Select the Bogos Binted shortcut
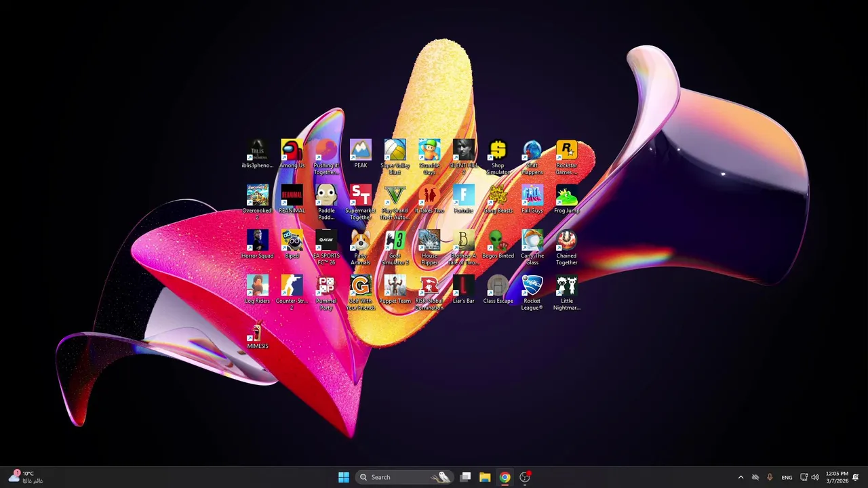868x488 pixels. pyautogui.click(x=498, y=245)
